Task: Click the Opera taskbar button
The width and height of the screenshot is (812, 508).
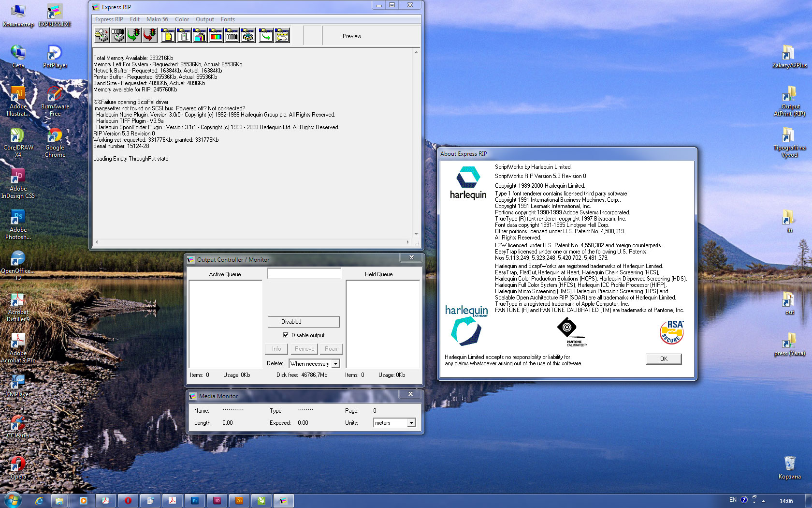Action: [x=128, y=501]
